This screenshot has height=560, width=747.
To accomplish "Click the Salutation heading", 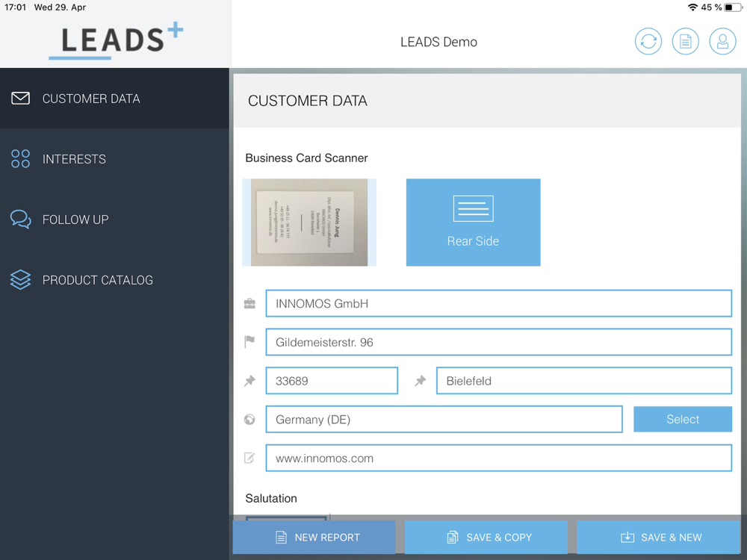I will (271, 498).
